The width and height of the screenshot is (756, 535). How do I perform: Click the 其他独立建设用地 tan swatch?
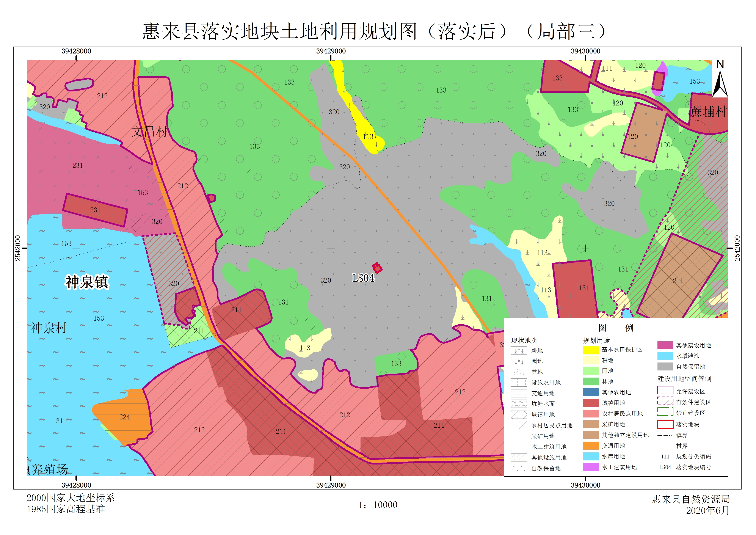tap(591, 435)
